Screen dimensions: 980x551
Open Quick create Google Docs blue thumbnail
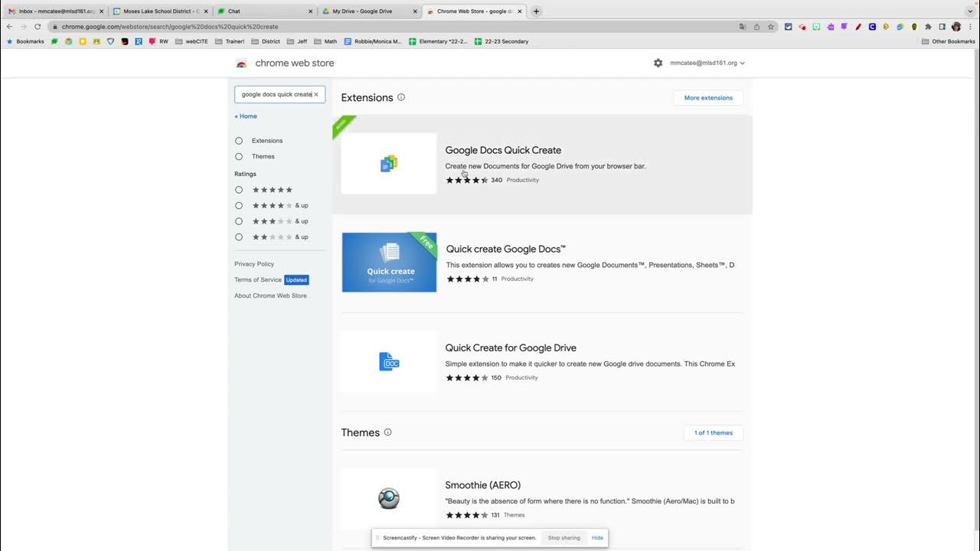click(x=389, y=262)
